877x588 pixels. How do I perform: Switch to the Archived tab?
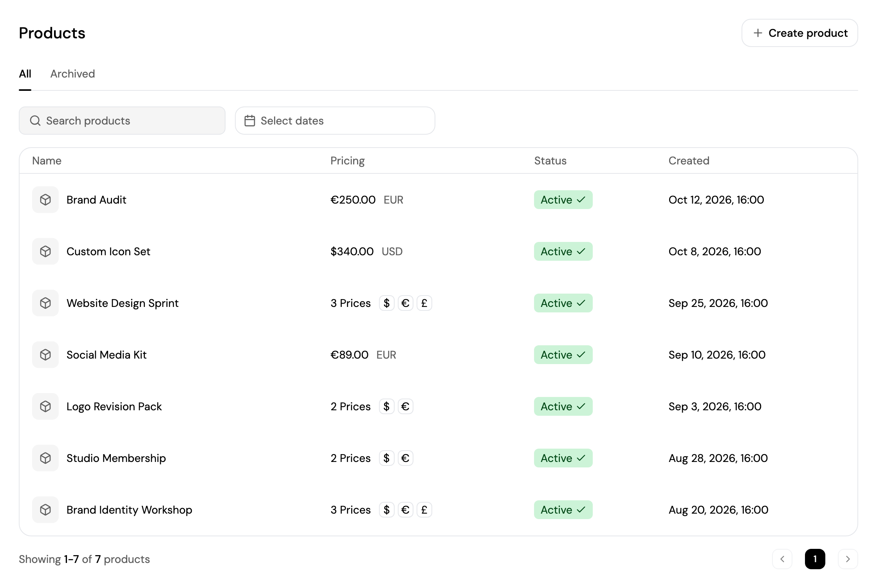[72, 74]
